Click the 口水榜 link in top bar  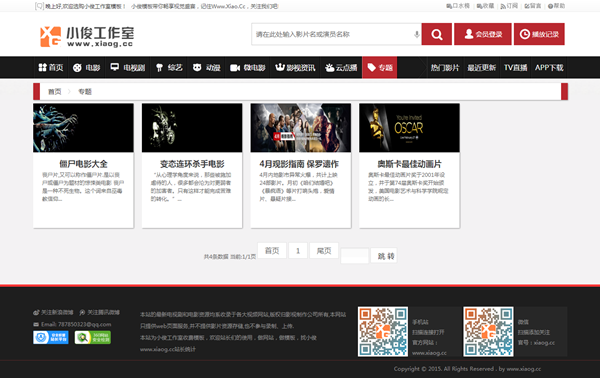tap(458, 6)
